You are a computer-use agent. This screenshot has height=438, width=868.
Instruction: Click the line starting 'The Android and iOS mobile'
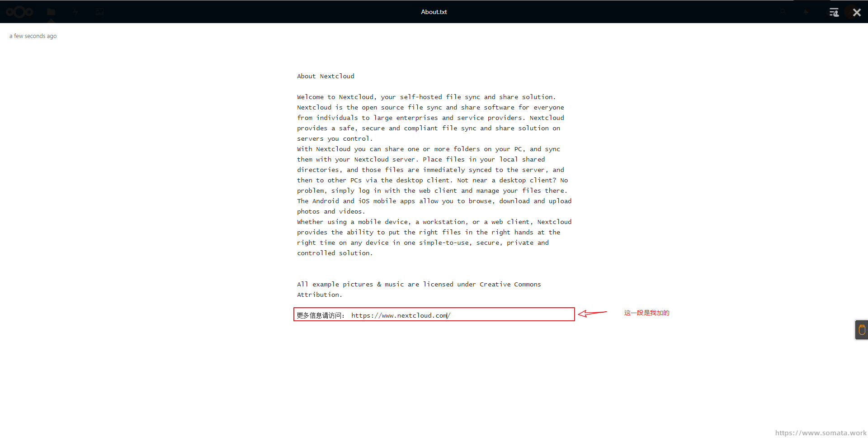pyautogui.click(x=434, y=201)
